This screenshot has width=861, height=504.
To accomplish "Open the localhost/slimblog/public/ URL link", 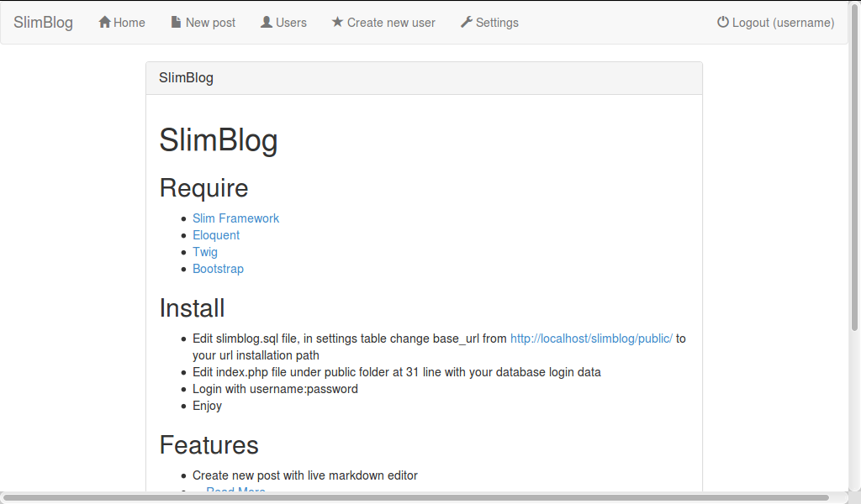I will click(591, 339).
